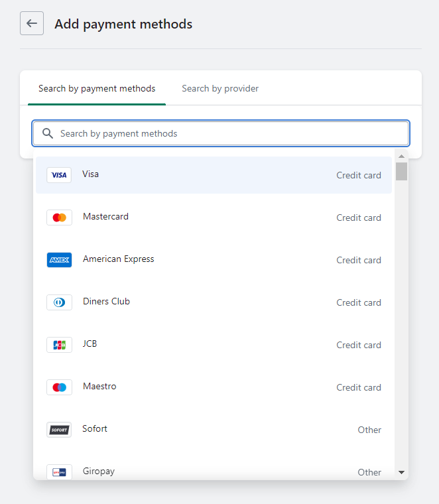The height and width of the screenshot is (504, 439).
Task: Select the American Express option
Action: click(118, 259)
